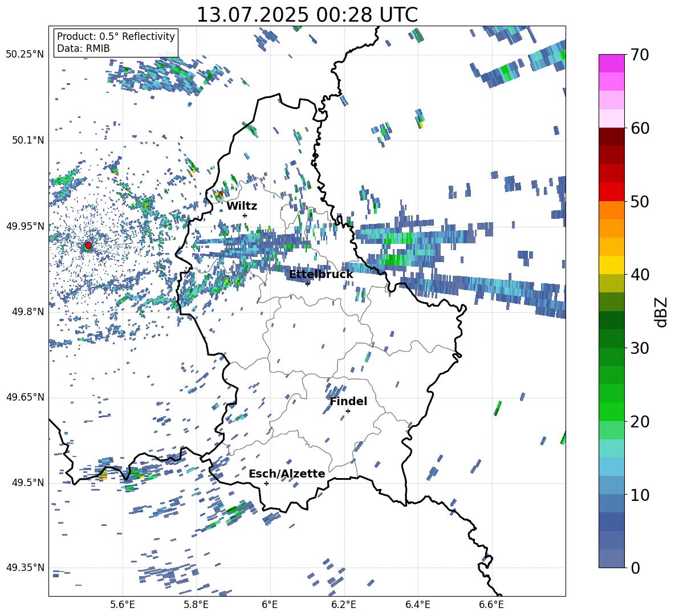Image resolution: width=675 pixels, height=616 pixels.
Task: Pick the magenta swatch at colorbar top
Action: coord(611,63)
